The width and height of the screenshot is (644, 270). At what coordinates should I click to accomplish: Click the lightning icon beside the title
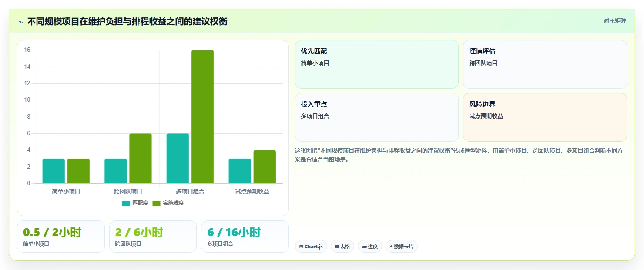click(x=21, y=22)
